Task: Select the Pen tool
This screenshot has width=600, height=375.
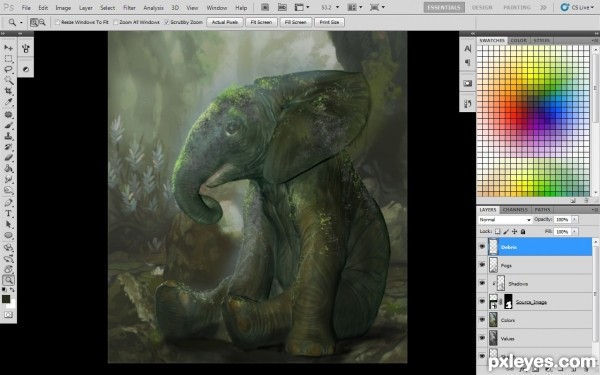Action: click(x=8, y=202)
